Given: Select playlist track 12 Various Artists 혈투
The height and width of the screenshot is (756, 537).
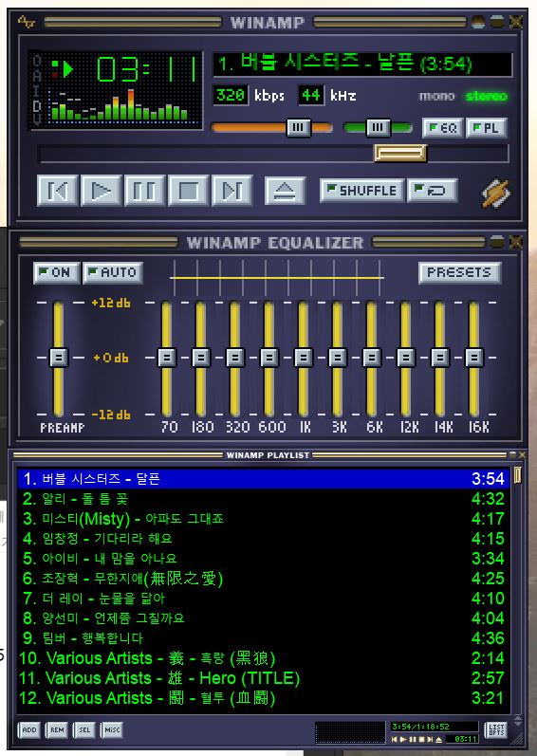Looking at the screenshot, I should (x=264, y=698).
